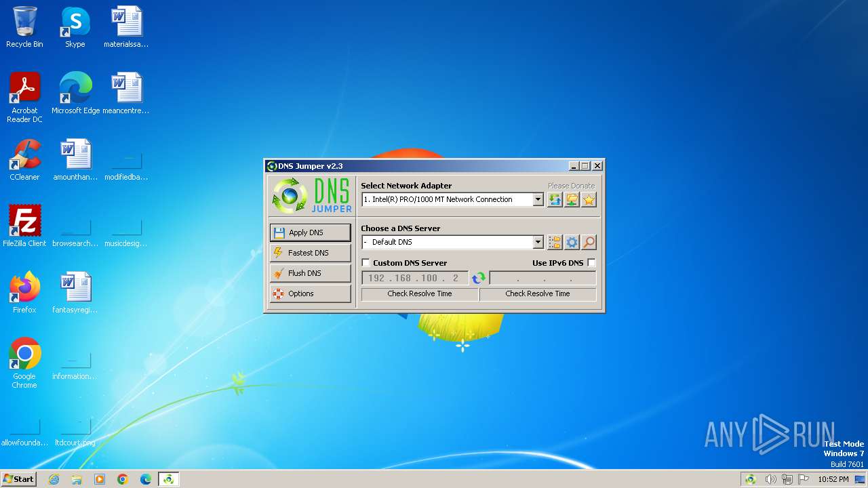Select the ltdcourt.png desktop file
The height and width of the screenshot is (488, 868).
(75, 430)
